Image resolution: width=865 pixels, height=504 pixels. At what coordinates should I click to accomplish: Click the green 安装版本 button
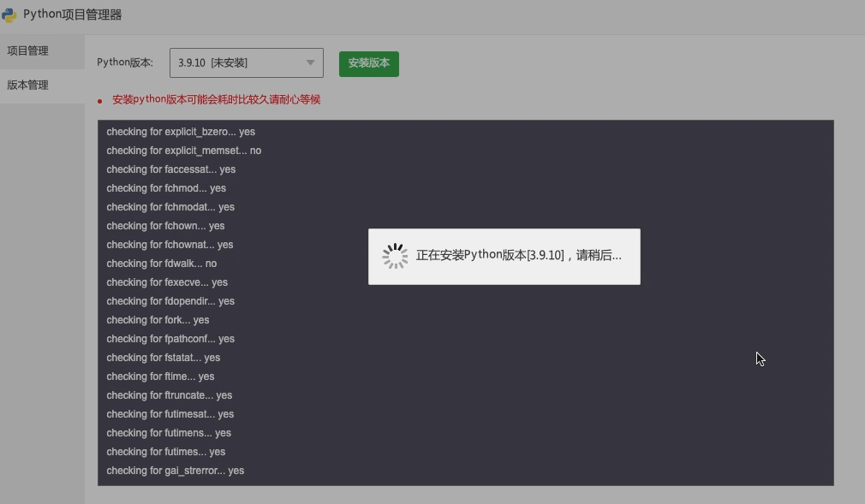(x=368, y=63)
